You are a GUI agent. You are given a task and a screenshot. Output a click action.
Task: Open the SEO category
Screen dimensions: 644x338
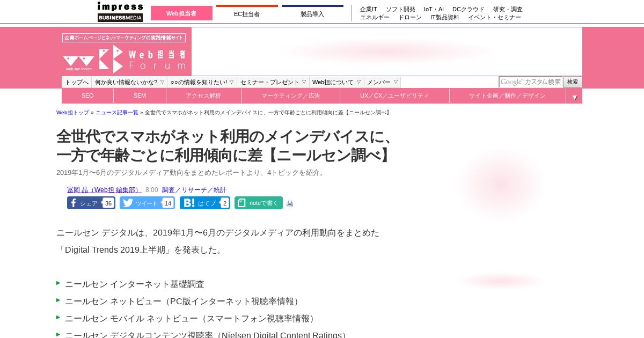[x=87, y=96]
